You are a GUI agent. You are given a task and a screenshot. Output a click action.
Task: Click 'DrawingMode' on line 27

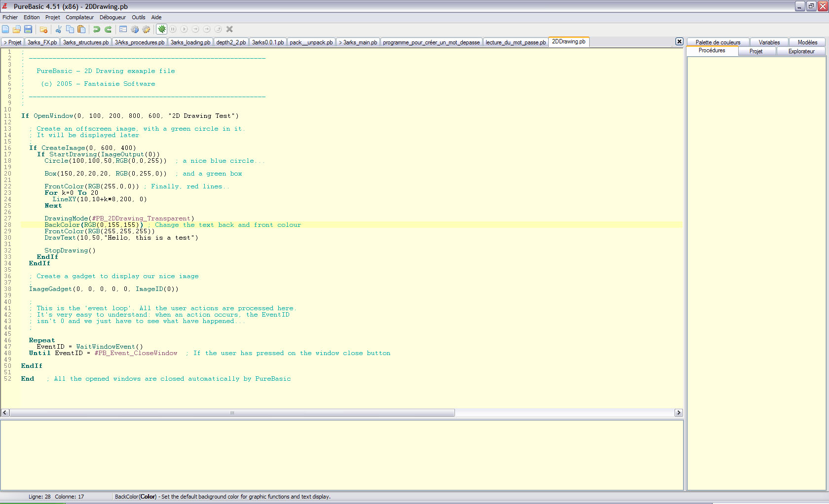pyautogui.click(x=66, y=218)
